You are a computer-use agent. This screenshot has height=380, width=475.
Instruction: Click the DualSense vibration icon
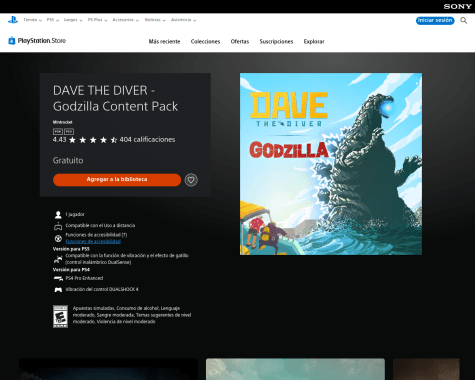click(x=58, y=259)
